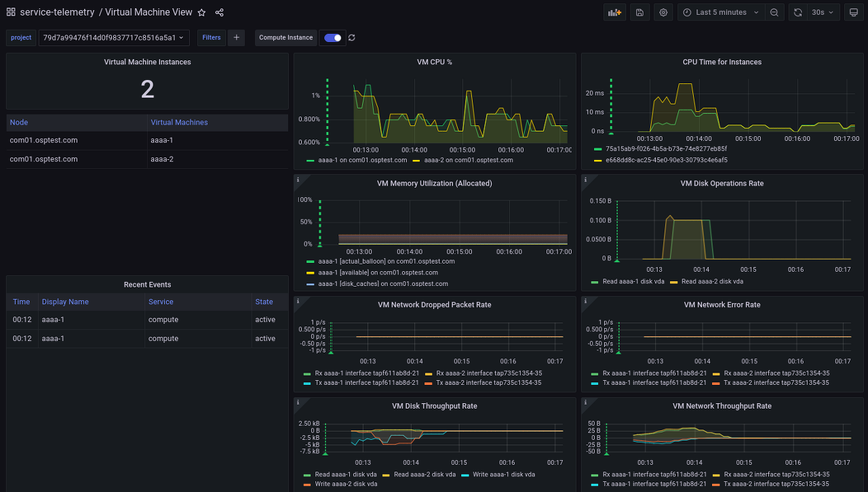Show info for VM Disk Throughput Rate panel

298,403
